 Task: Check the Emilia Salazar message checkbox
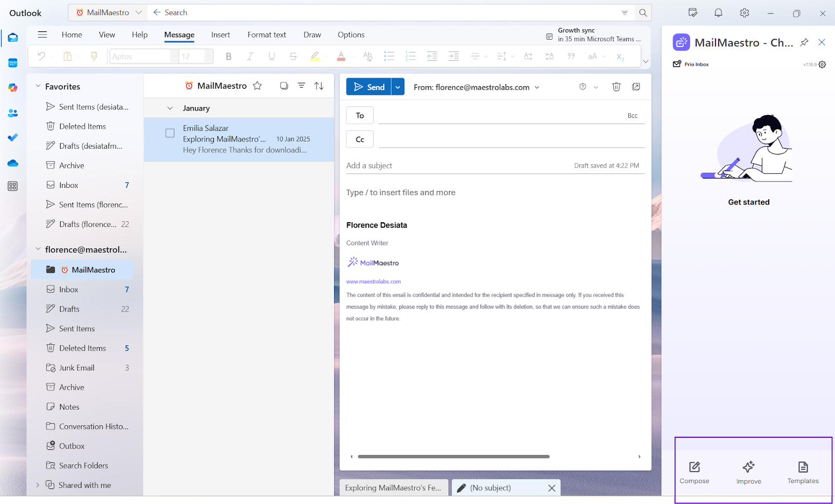pyautogui.click(x=170, y=133)
